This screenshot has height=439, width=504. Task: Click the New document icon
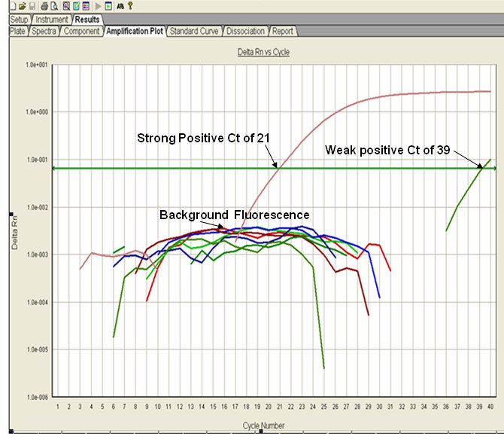[14, 6]
